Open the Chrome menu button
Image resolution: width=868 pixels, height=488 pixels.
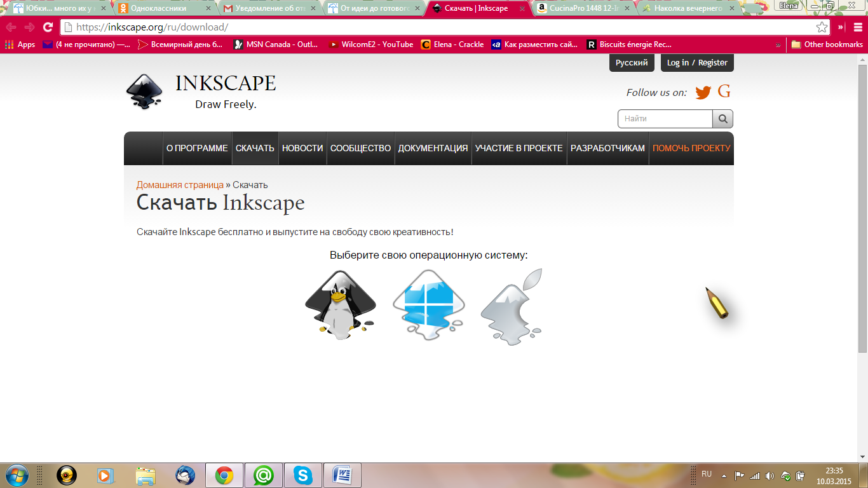857,27
